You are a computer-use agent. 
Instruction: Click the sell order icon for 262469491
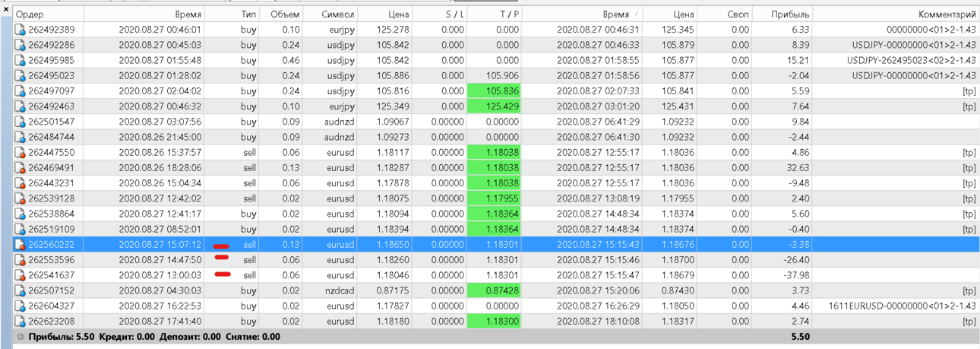coord(21,168)
